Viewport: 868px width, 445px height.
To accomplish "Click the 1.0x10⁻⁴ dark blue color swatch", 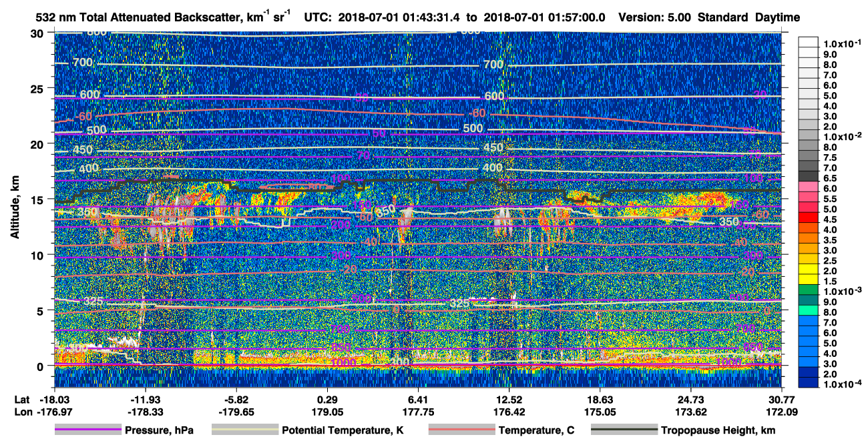I will (808, 382).
